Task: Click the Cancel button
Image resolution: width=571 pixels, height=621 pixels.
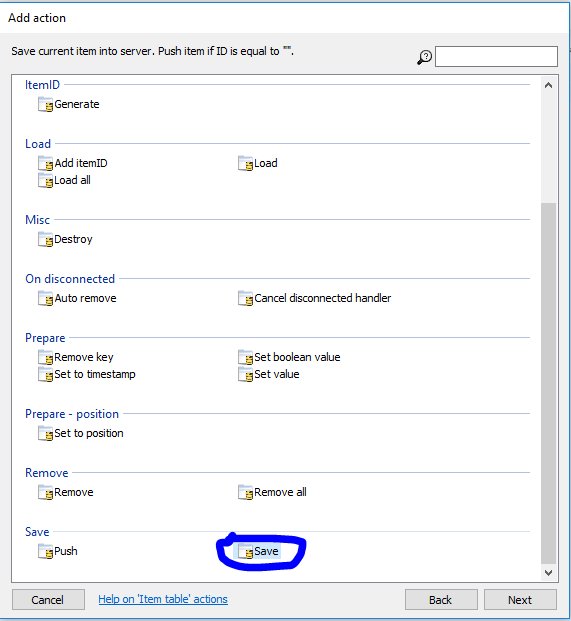Action: [48, 600]
